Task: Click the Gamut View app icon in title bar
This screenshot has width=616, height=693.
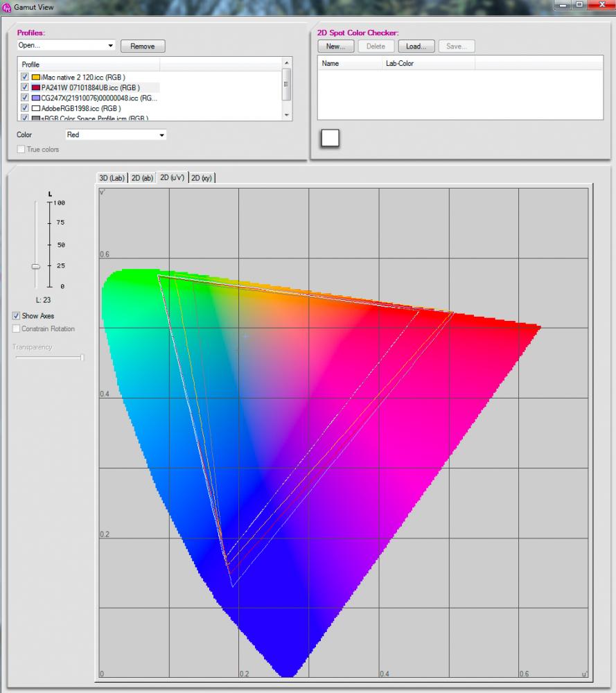Action: (x=7, y=8)
